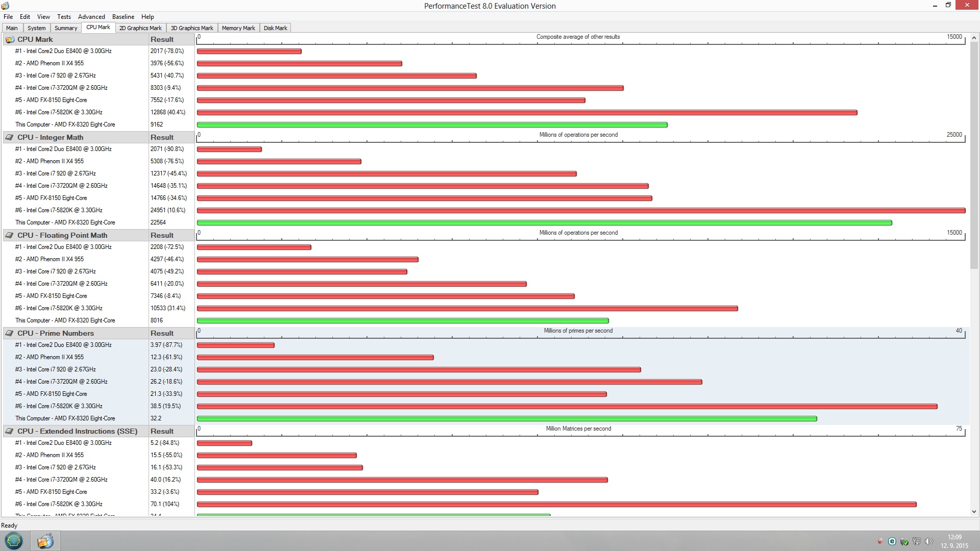This screenshot has height=551, width=980.
Task: Select the Memory Mark tab
Action: [238, 28]
